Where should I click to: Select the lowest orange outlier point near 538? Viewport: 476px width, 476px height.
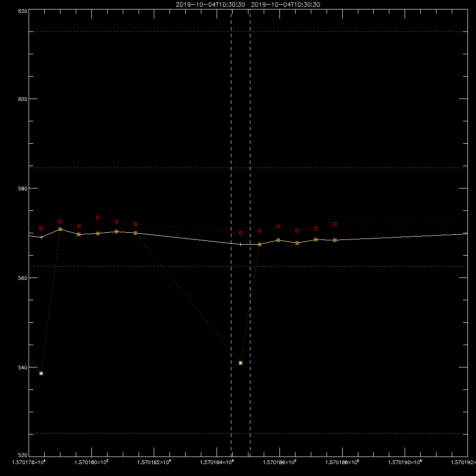(x=41, y=373)
